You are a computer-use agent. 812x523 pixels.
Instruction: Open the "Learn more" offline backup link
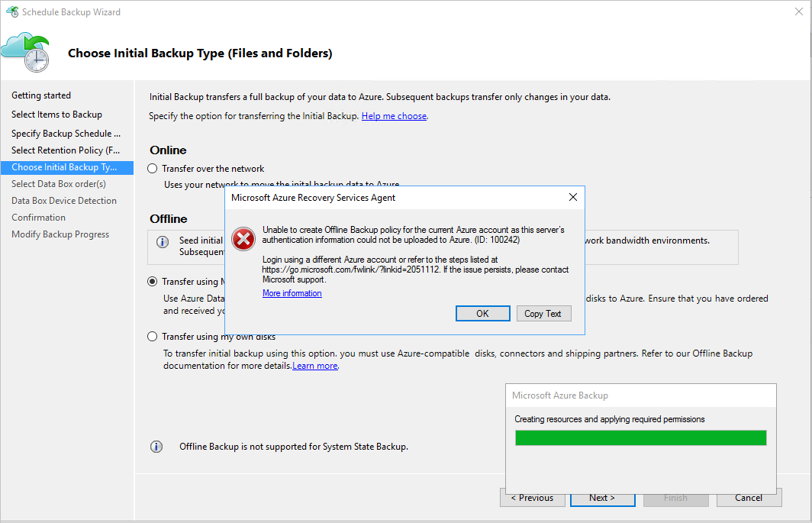(x=314, y=365)
